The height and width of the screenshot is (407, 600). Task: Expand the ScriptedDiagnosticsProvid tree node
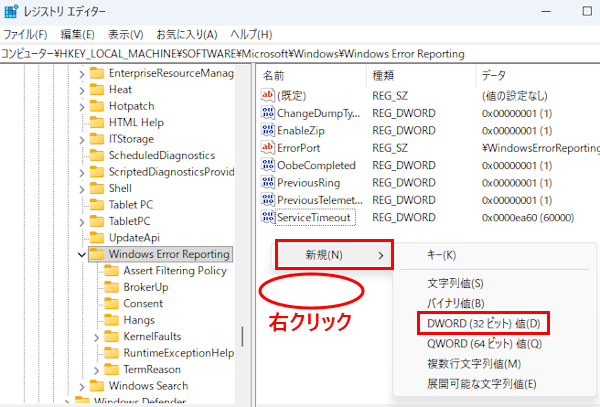(82, 173)
